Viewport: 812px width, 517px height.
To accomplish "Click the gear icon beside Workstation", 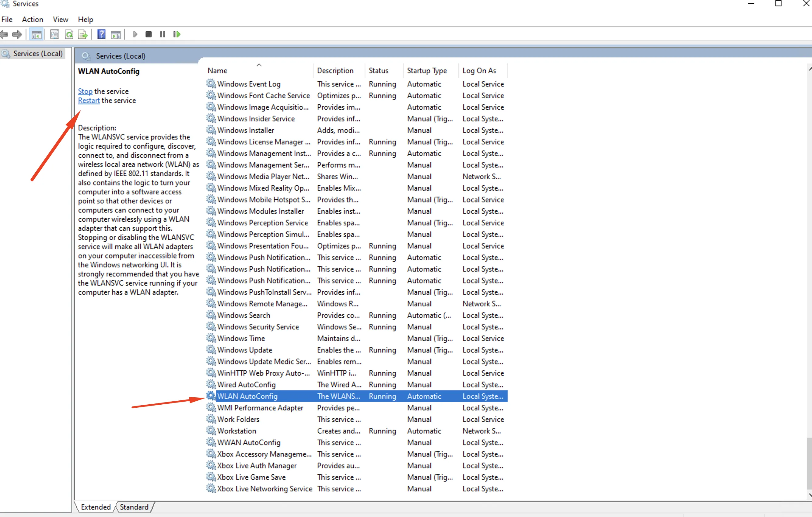I will tap(211, 431).
